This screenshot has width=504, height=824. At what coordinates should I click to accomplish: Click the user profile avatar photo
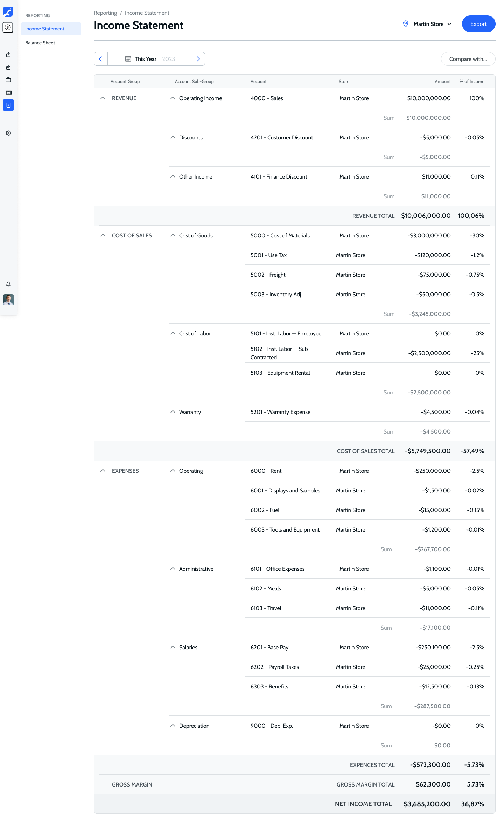(8, 299)
